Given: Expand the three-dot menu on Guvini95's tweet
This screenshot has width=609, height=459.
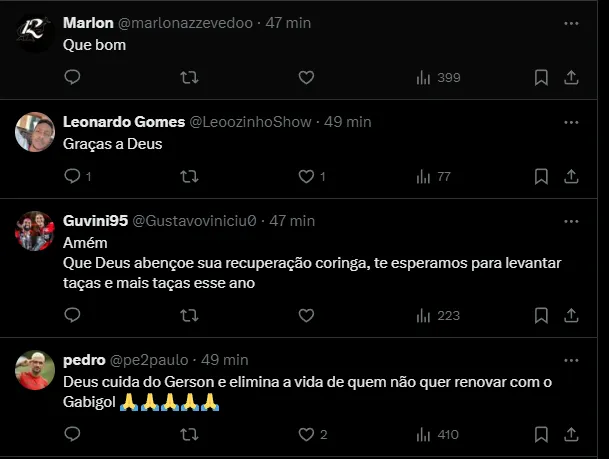Looking at the screenshot, I should [571, 220].
